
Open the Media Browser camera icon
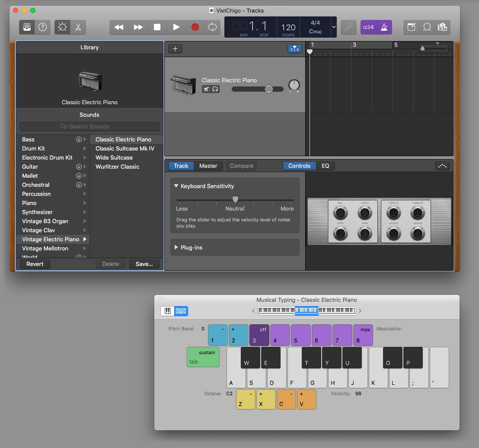coord(442,27)
